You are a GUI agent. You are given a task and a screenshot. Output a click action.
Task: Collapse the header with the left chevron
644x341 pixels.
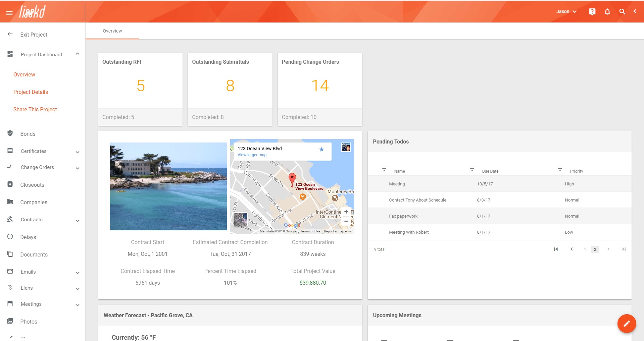pyautogui.click(x=635, y=11)
